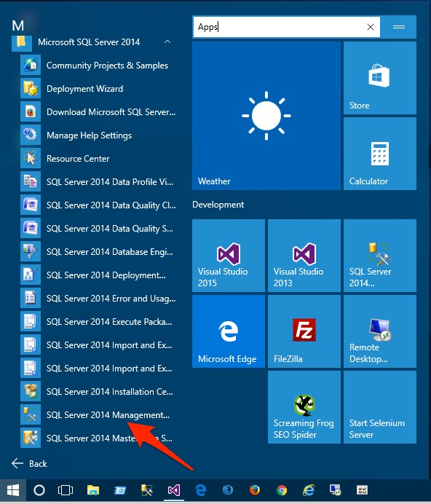Launch Visual Studio 2013 tile
Screen dimensions: 431x504
point(304,256)
